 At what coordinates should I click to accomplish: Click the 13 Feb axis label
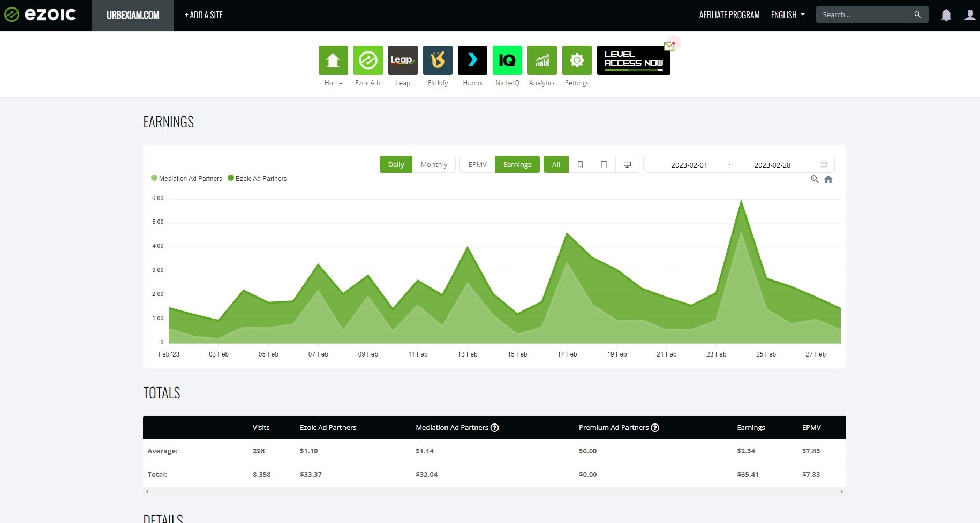[x=468, y=354]
